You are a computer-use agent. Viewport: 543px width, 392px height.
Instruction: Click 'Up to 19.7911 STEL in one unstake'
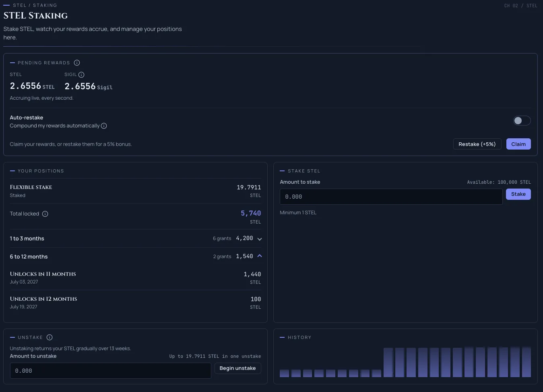[215, 356]
